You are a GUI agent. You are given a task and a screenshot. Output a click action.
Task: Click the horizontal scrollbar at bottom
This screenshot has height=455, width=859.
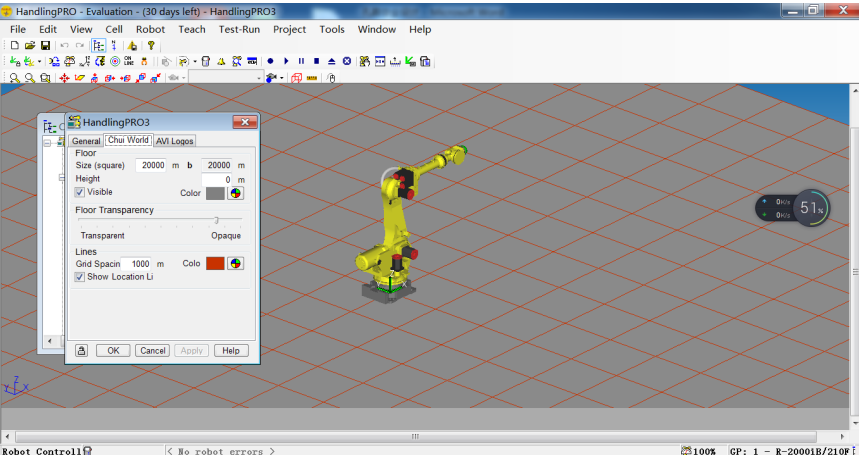[415, 436]
